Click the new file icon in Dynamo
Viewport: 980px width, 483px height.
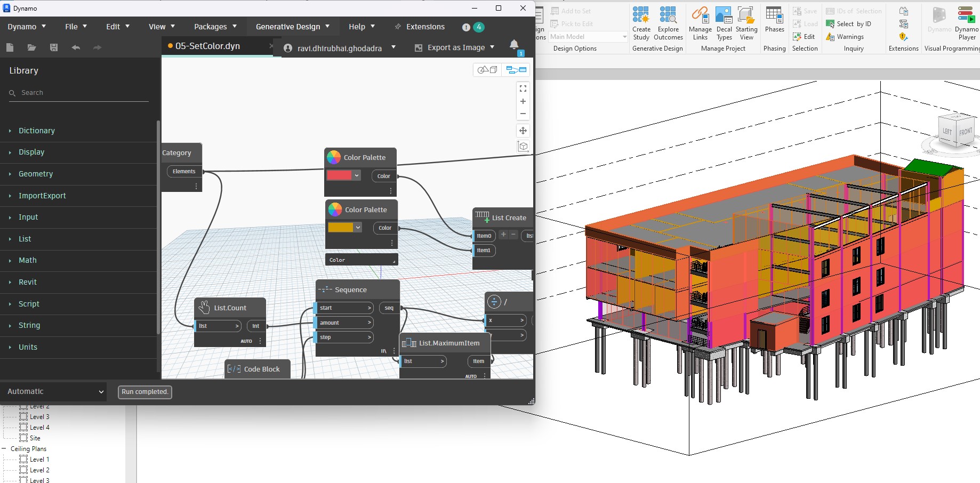(x=10, y=47)
